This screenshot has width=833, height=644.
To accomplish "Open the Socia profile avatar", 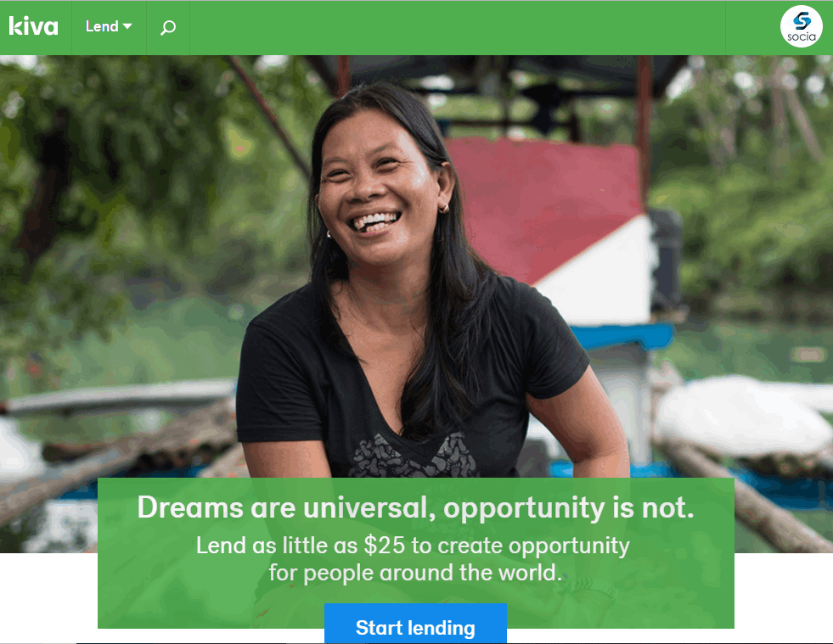I will pos(801,26).
